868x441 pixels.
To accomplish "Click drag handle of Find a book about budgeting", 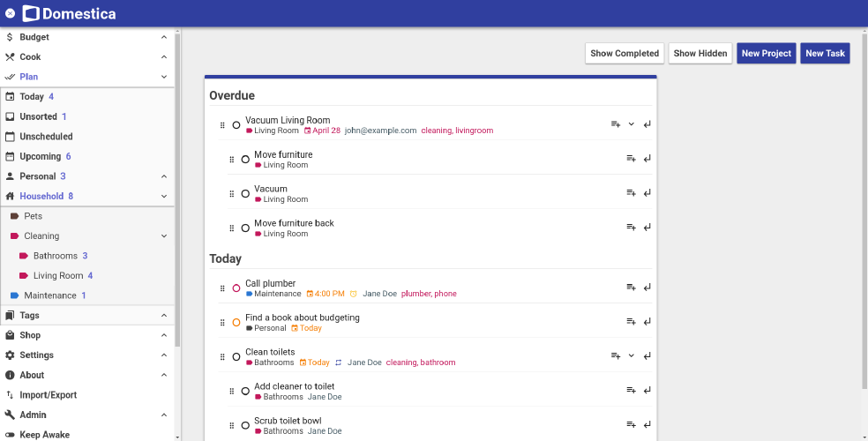I will (x=222, y=323).
